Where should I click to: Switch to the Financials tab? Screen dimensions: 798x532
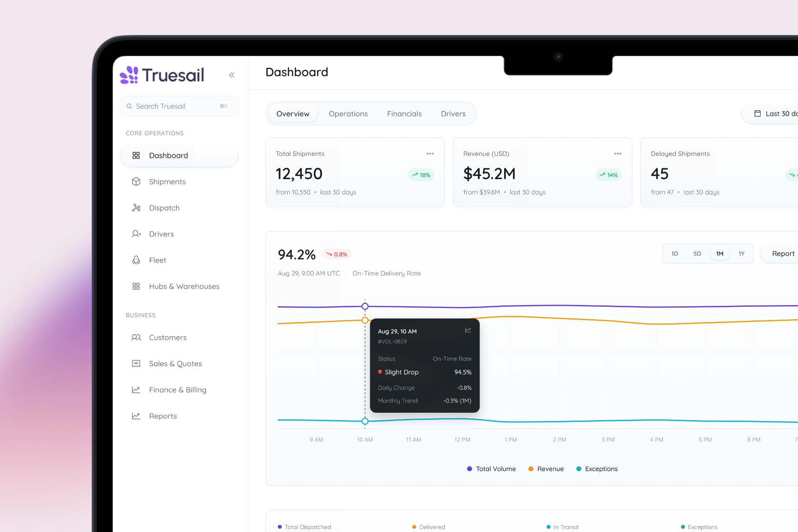404,114
